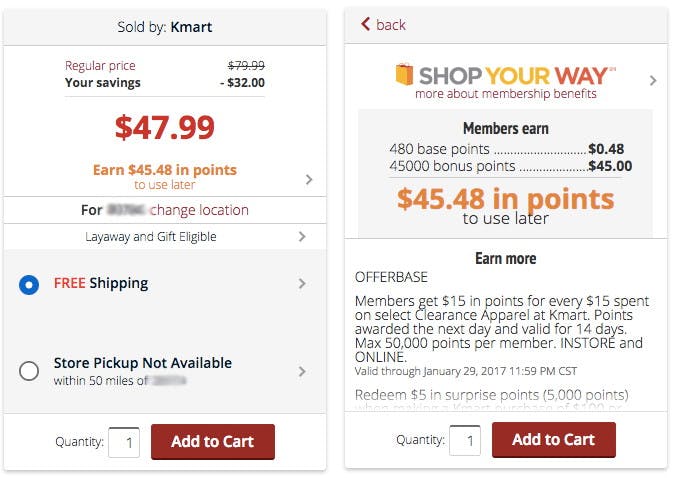Click the right panel Quantity field
This screenshot has height=478, width=674.
(465, 440)
